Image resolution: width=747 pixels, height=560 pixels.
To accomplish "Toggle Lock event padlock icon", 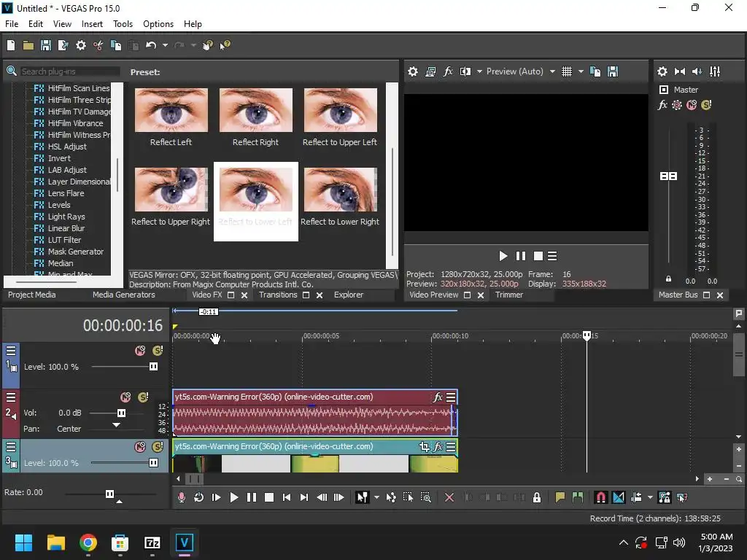I will pyautogui.click(x=537, y=497).
